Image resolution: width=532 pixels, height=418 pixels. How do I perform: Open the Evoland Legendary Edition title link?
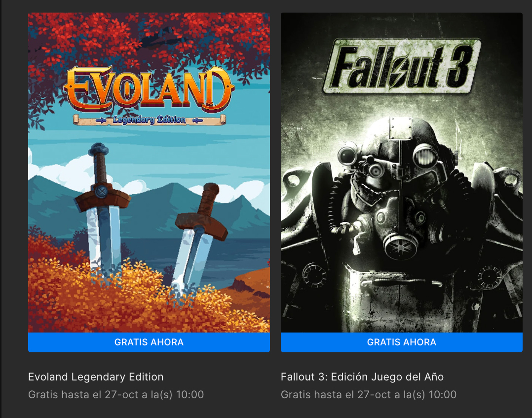[x=96, y=377]
